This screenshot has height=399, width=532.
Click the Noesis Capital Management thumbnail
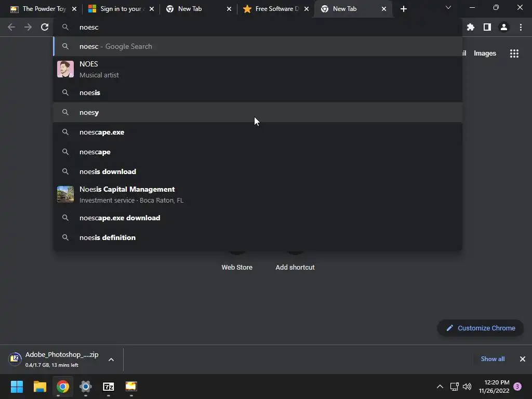(x=65, y=194)
